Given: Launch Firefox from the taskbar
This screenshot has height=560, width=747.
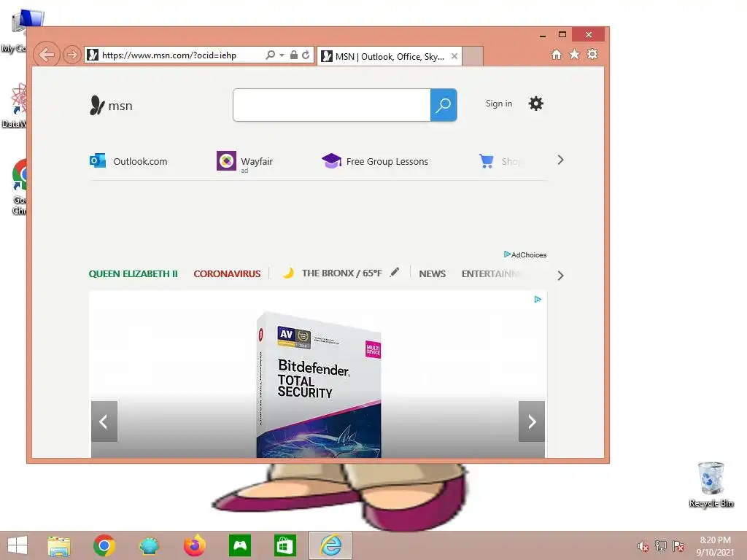Looking at the screenshot, I should (x=194, y=545).
